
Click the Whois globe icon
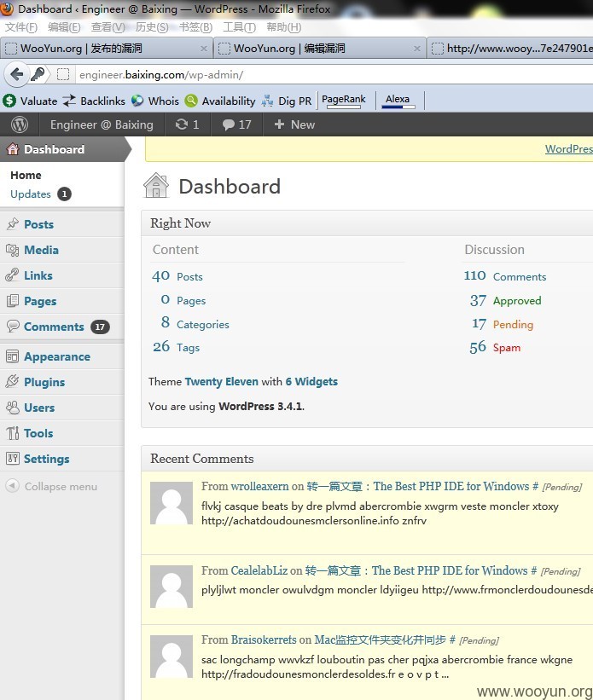[x=137, y=101]
